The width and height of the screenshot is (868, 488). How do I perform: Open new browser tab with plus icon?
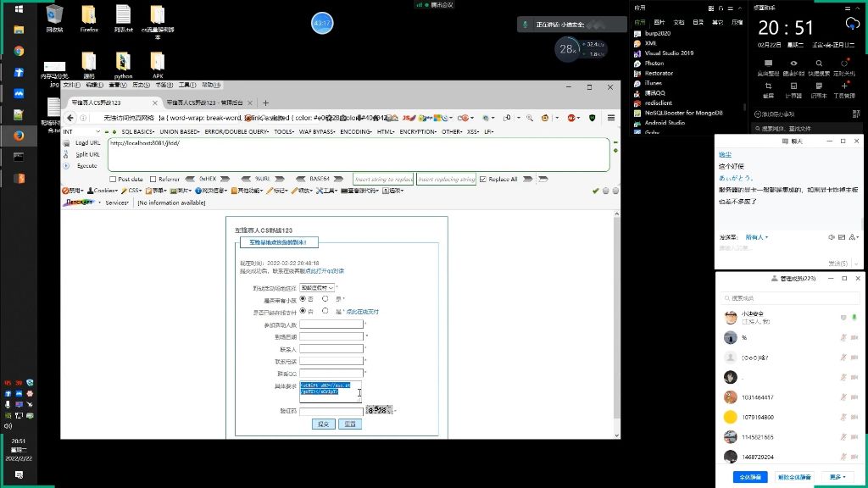click(265, 103)
